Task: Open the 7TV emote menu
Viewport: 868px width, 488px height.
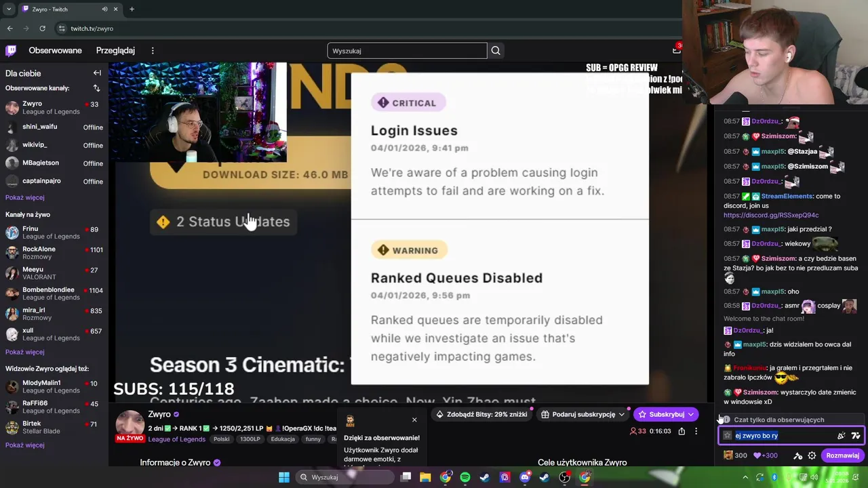Action: (856, 436)
